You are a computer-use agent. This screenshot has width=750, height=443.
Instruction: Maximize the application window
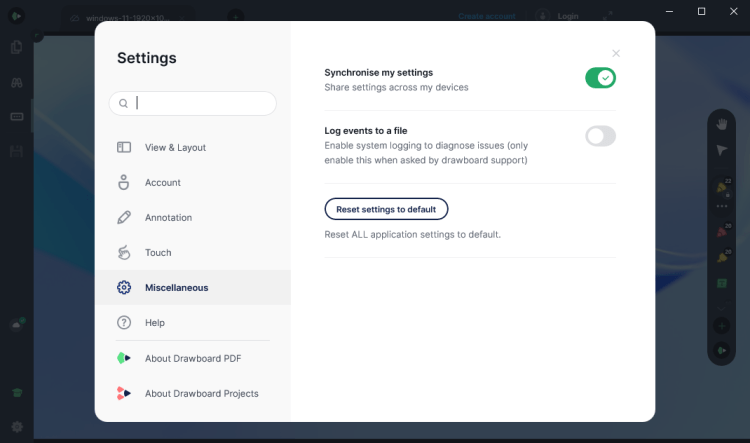tap(701, 11)
